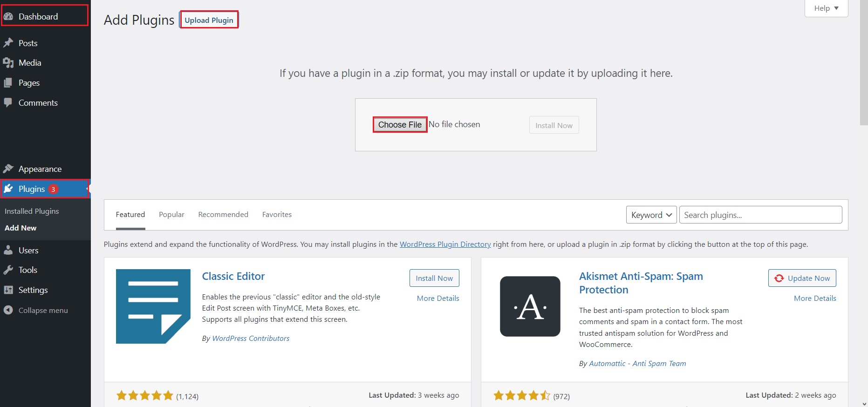The height and width of the screenshot is (407, 868).
Task: Follow the WordPress Plugin Directory link
Action: tap(445, 244)
